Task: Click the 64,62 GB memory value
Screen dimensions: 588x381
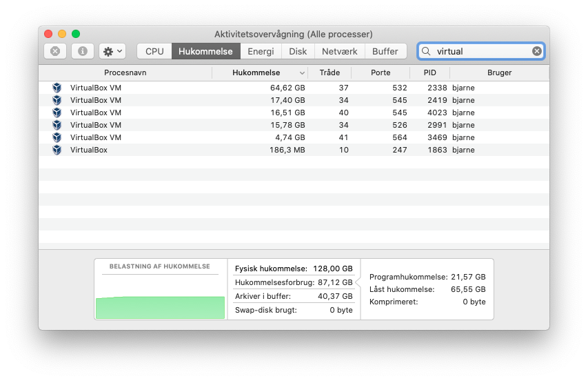Action: tap(287, 88)
